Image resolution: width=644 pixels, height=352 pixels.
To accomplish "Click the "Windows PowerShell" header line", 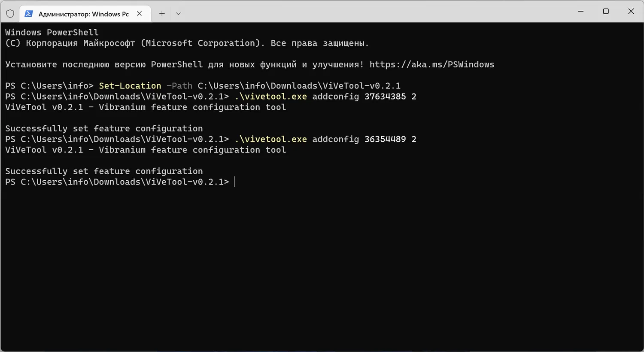I will click(52, 33).
